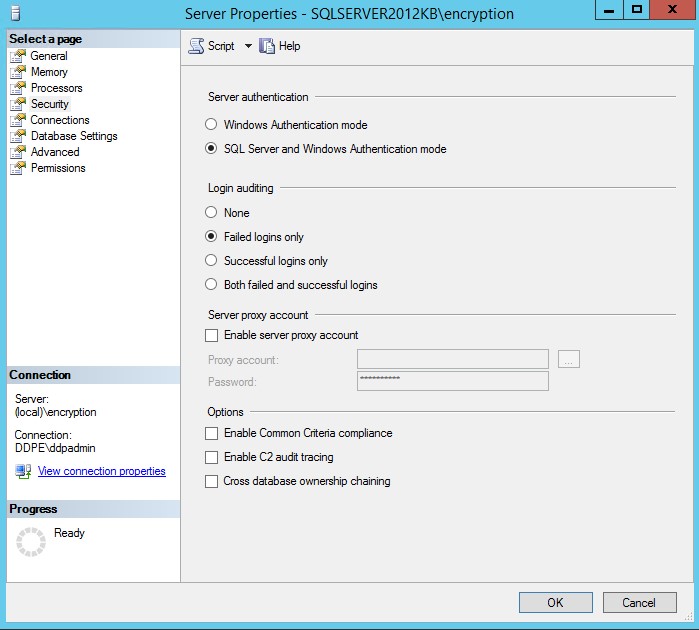Viewport: 699px width, 630px height.
Task: Click the Database Settings page icon
Action: click(x=18, y=136)
